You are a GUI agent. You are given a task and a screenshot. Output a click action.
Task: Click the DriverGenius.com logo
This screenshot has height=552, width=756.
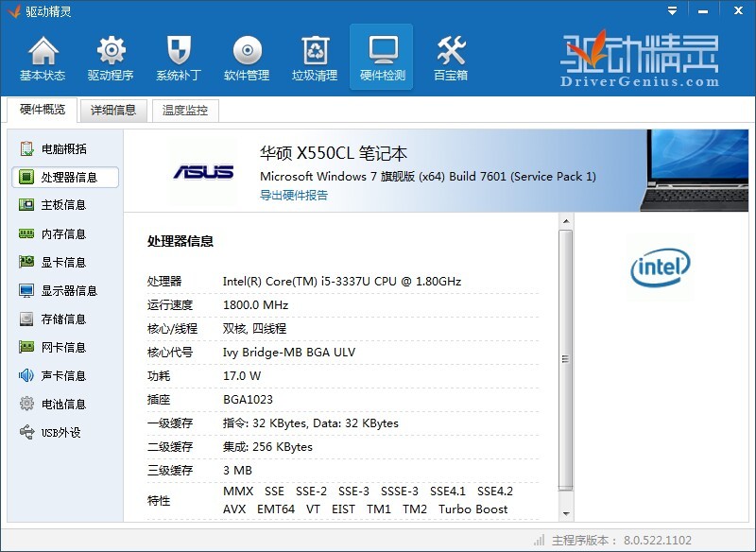pos(640,59)
